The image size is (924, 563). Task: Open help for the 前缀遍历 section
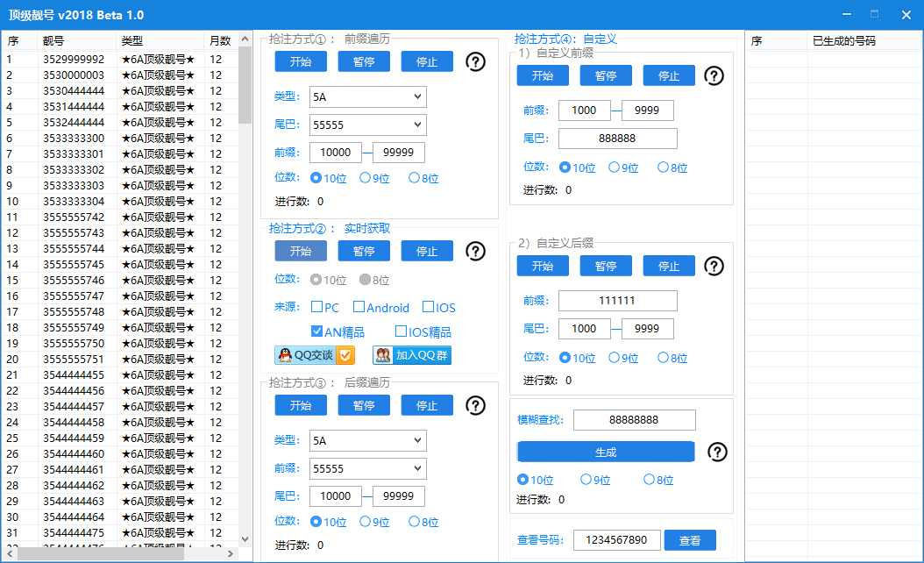pyautogui.click(x=475, y=62)
